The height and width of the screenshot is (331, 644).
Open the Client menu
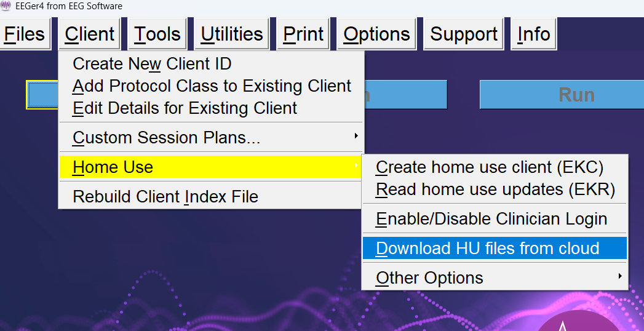[x=89, y=34]
